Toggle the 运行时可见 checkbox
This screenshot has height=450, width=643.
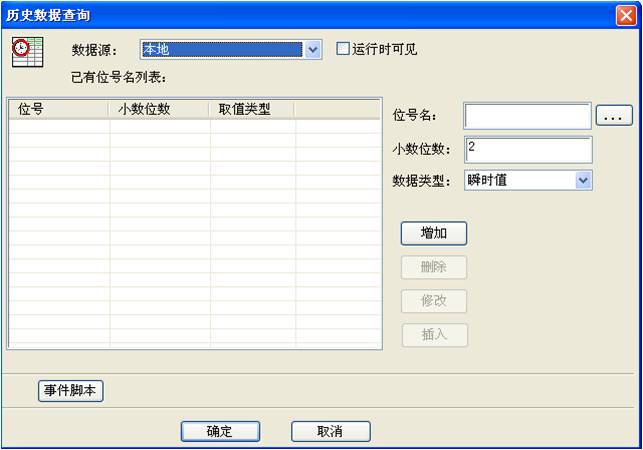click(343, 48)
